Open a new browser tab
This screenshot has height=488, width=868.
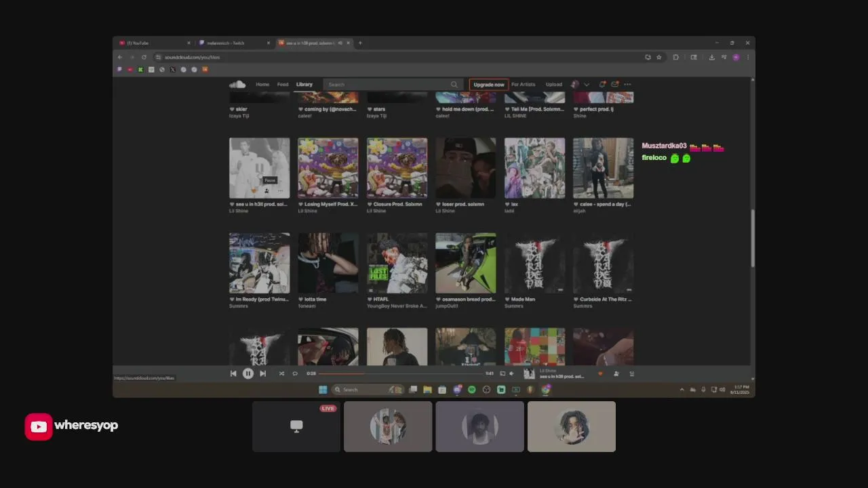(x=360, y=43)
